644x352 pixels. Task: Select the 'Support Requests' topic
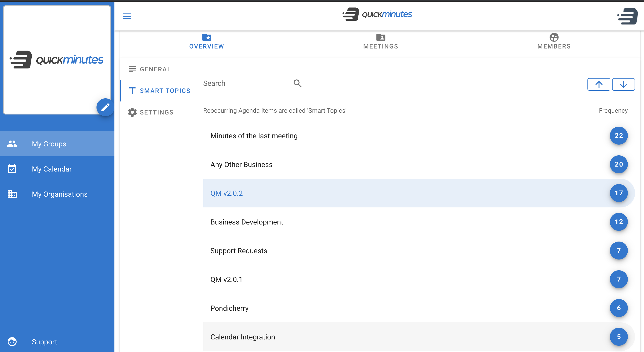point(419,251)
